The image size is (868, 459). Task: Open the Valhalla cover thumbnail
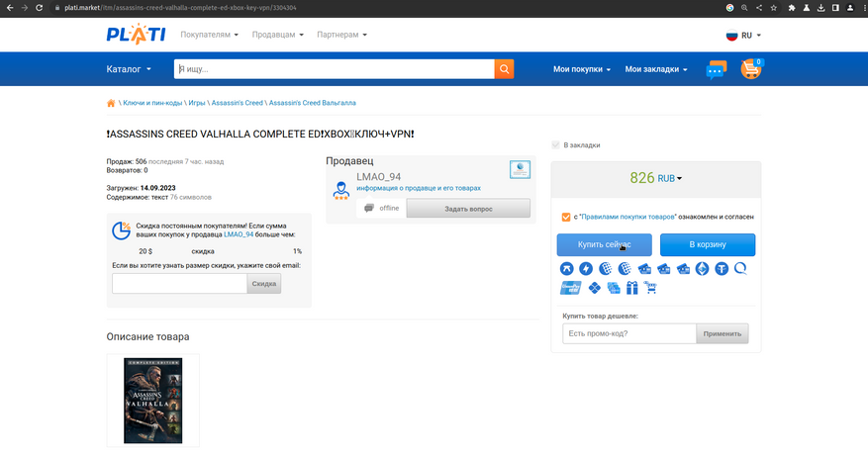[x=152, y=401]
